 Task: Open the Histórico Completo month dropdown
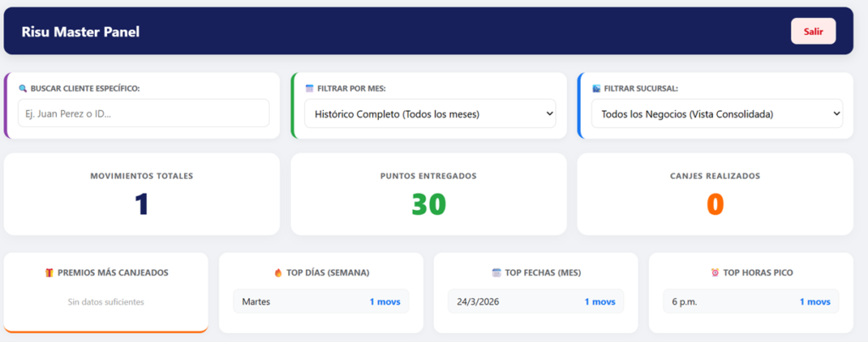pos(429,113)
